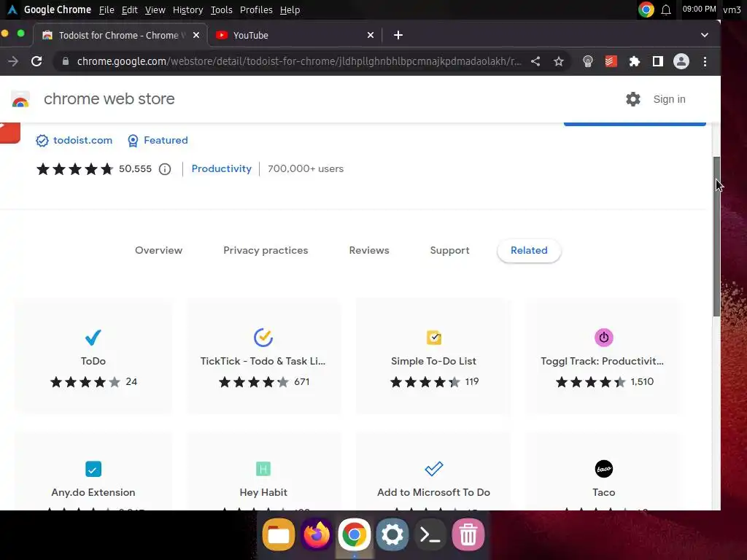The width and height of the screenshot is (747, 560).
Task: Open the notifications bell in top bar
Action: (666, 10)
